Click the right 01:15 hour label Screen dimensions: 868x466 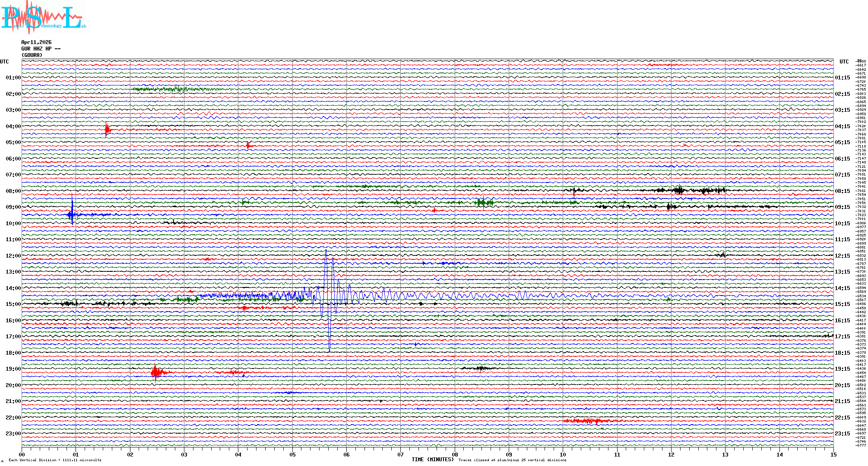point(843,78)
